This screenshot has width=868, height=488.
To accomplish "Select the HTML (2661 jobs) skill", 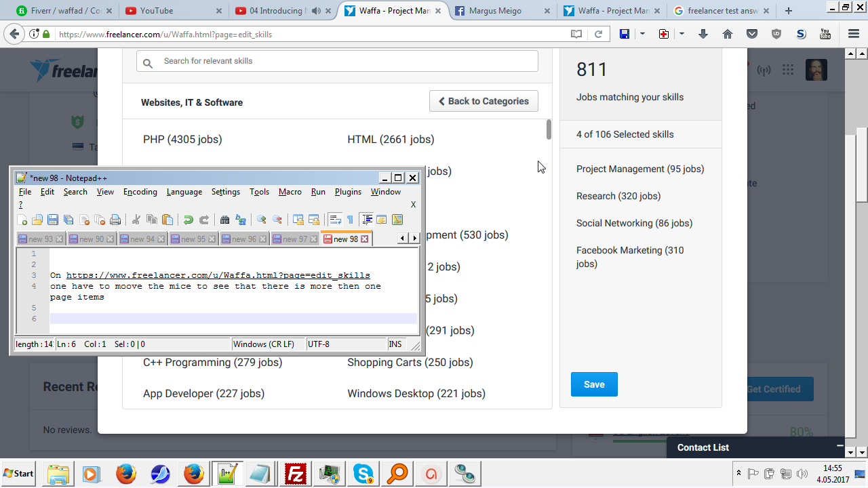I will point(391,140).
